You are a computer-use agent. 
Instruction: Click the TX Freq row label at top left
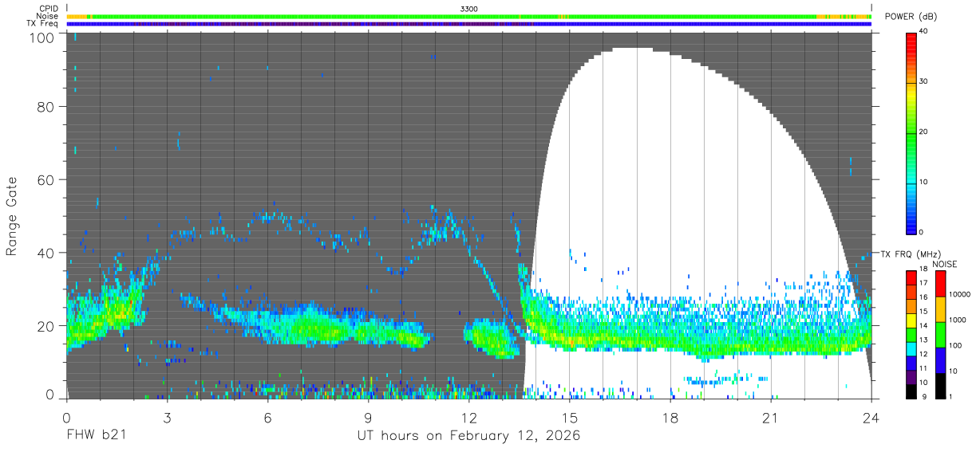[42, 24]
